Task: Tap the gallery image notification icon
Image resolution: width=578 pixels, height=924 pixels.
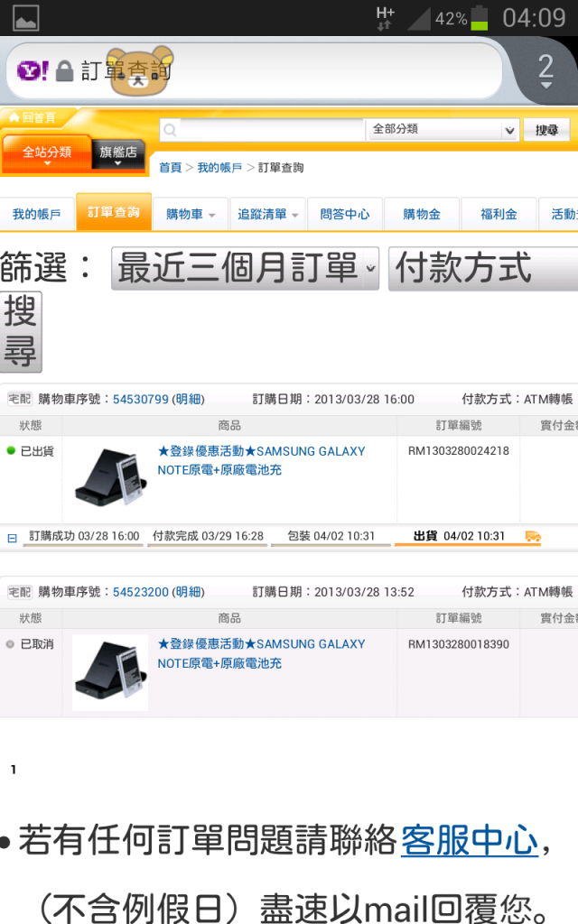Action: click(x=26, y=18)
